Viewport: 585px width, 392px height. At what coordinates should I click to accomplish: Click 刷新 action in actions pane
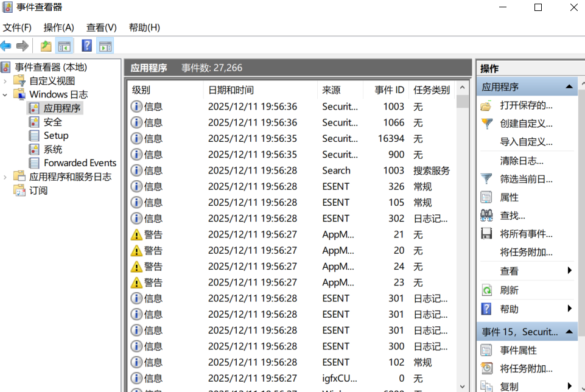pos(510,290)
